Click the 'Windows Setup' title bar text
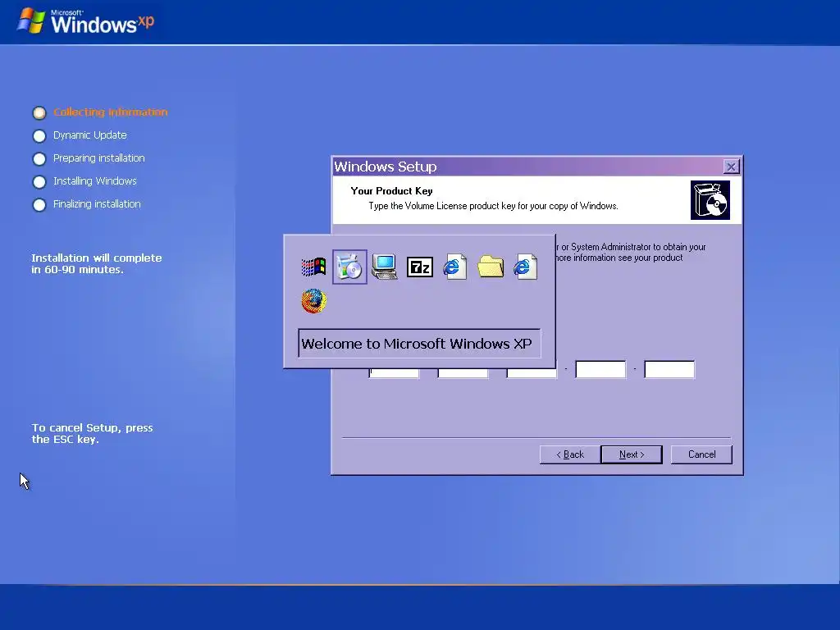The image size is (840, 630). [386, 167]
